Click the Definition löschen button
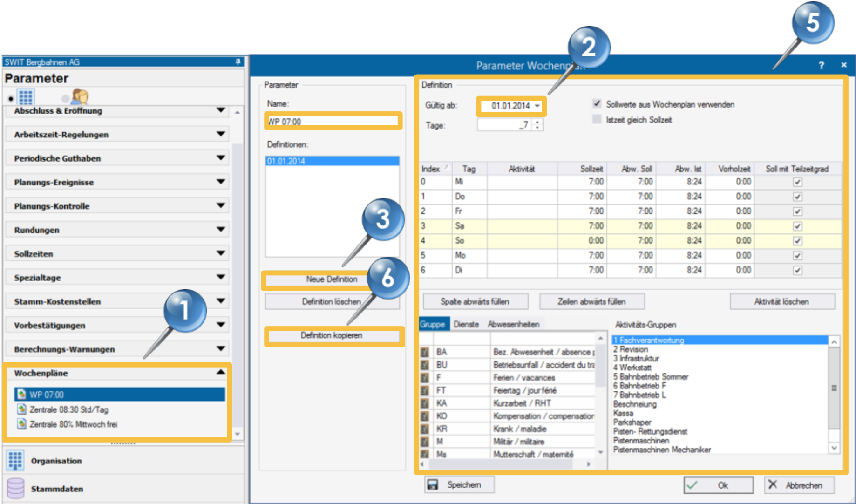The width and height of the screenshot is (856, 504). tap(332, 301)
